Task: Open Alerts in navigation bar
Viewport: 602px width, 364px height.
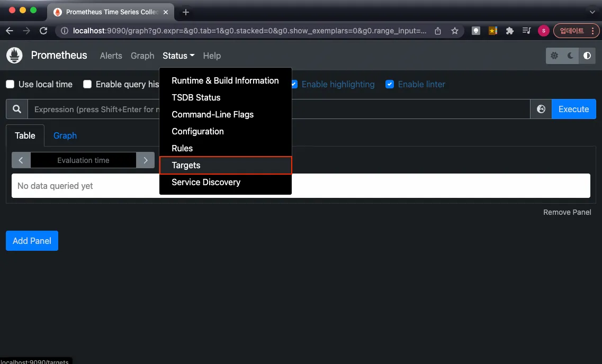Action: (x=111, y=56)
